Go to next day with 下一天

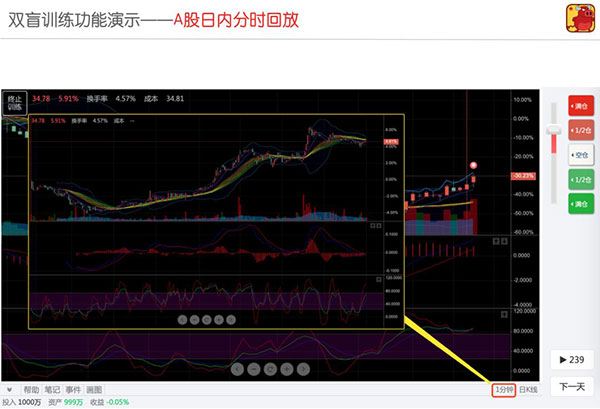(570, 387)
